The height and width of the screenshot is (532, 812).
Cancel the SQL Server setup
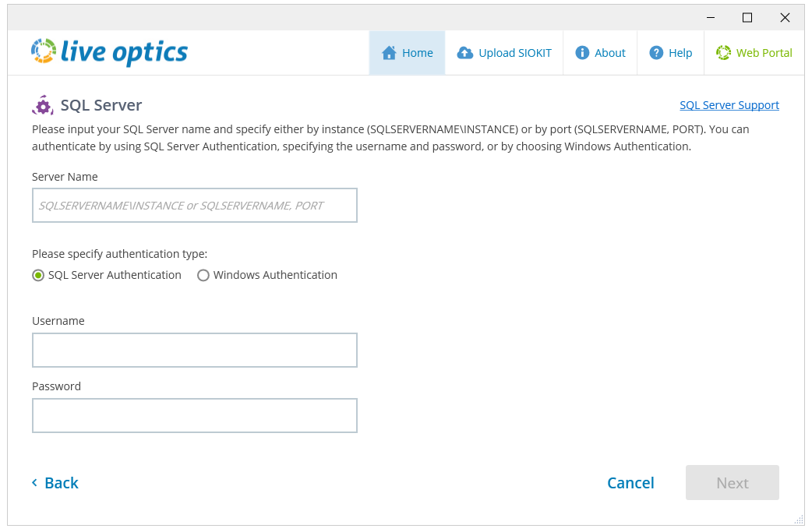(x=630, y=483)
